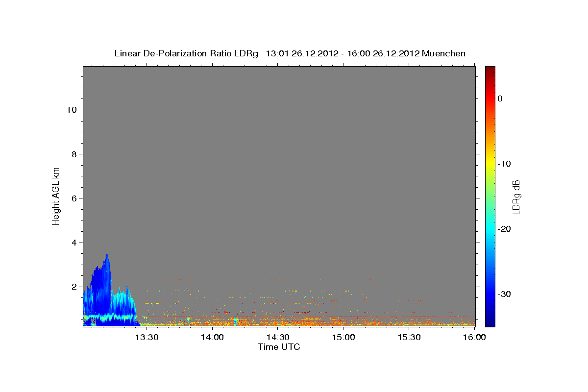Click the 'LDRg dB' colorbar label
This screenshot has width=588, height=392.
[516, 197]
